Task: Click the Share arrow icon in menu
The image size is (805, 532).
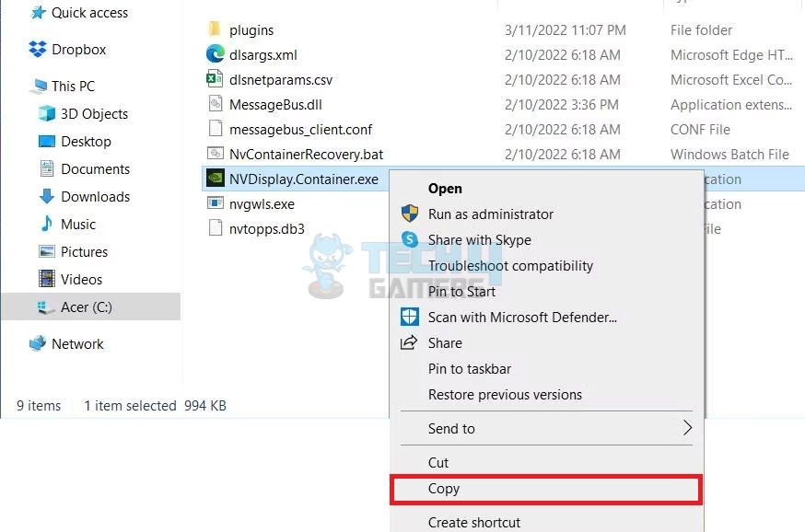Action: [409, 342]
